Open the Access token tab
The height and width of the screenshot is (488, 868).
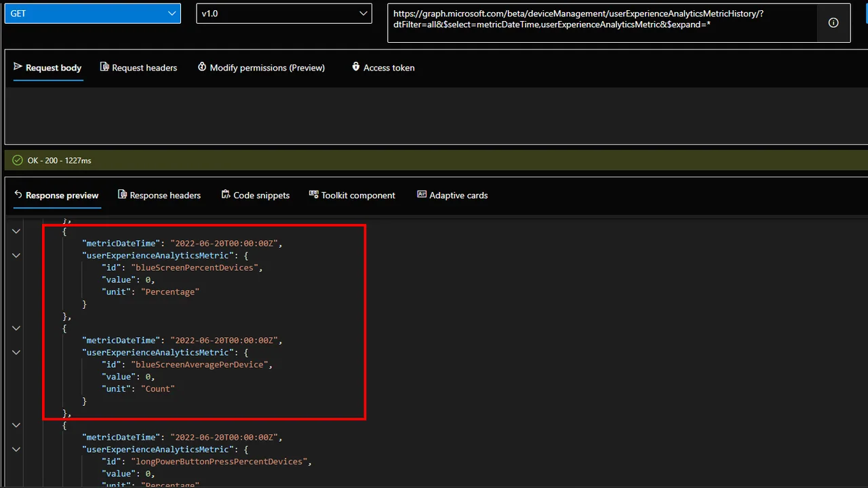(383, 68)
